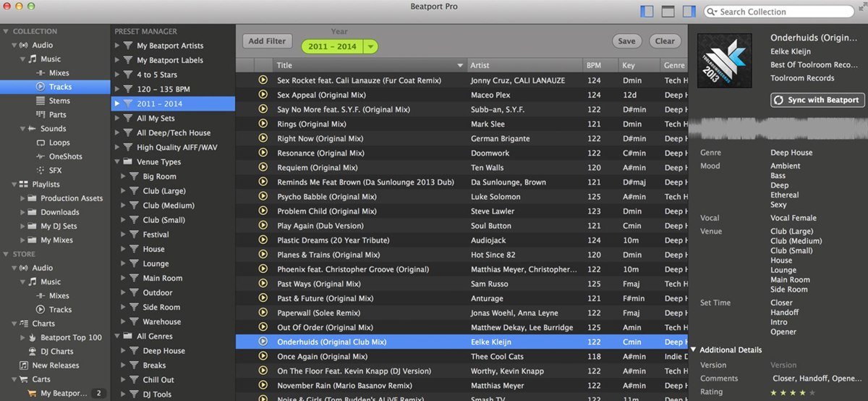Collapse the Sounds tree node

pos(23,128)
